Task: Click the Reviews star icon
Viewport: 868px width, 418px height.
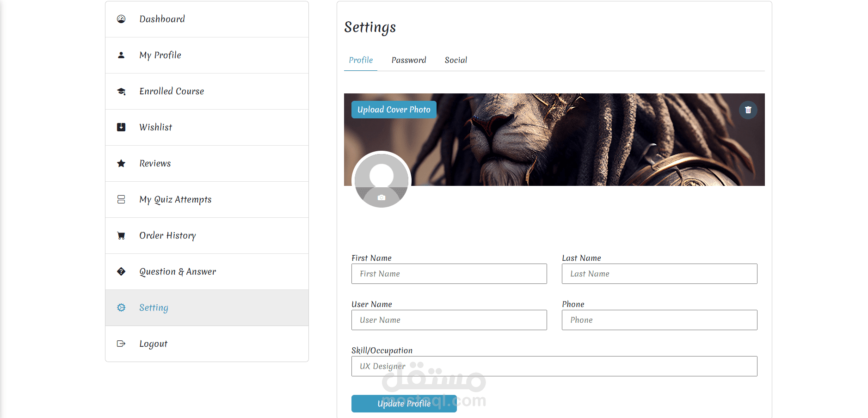Action: click(x=121, y=163)
